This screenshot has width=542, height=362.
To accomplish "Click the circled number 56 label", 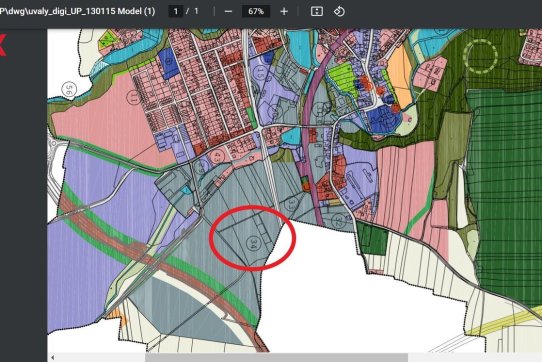I will coord(69,90).
